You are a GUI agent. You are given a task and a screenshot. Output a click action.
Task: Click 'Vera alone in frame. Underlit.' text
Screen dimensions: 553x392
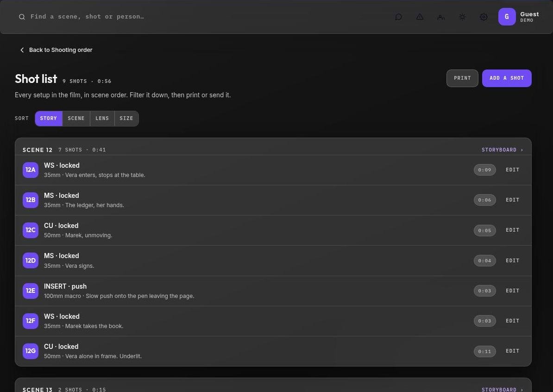(103, 356)
